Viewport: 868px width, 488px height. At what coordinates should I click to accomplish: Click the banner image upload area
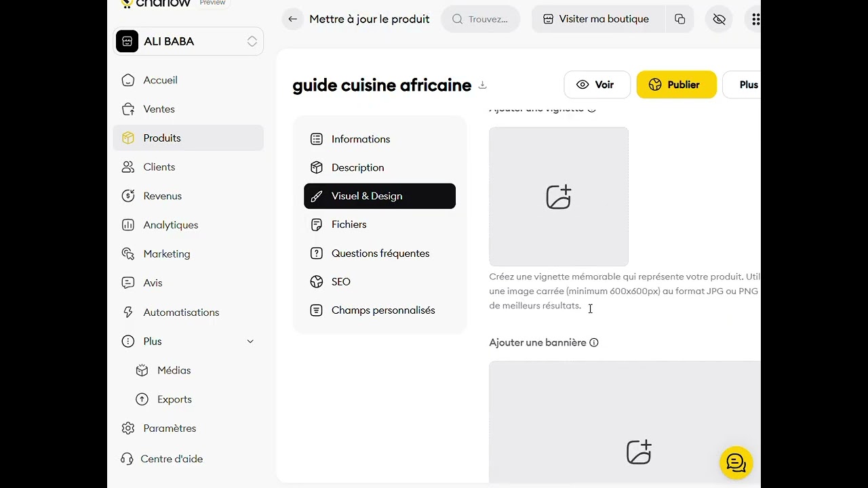625,422
